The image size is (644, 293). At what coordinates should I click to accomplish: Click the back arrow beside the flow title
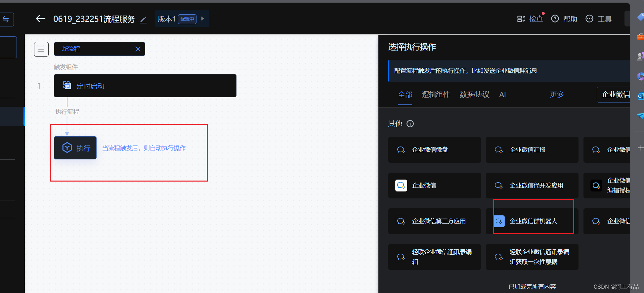click(x=40, y=19)
